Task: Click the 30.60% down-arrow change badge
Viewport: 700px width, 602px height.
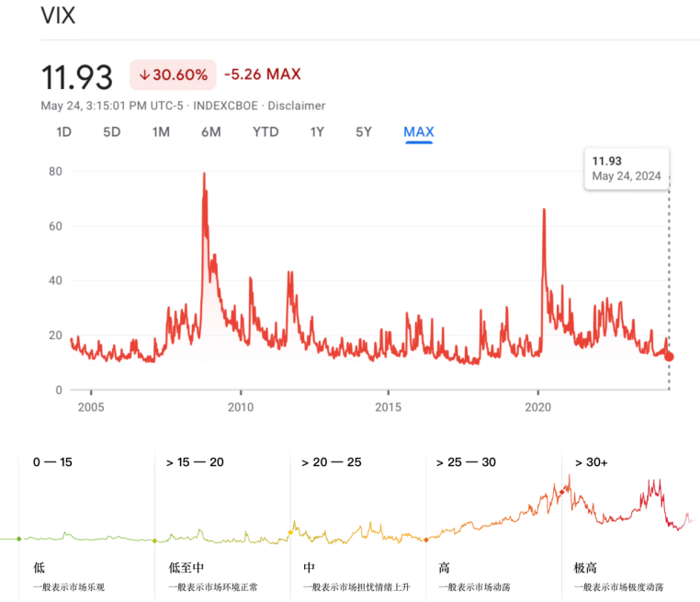Action: click(174, 74)
